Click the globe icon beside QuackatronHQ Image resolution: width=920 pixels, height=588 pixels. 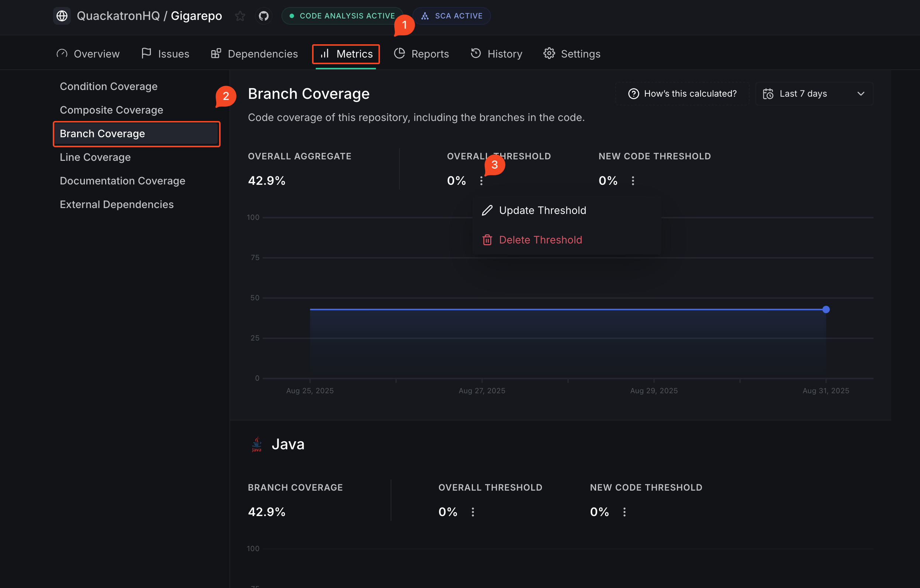click(x=62, y=16)
